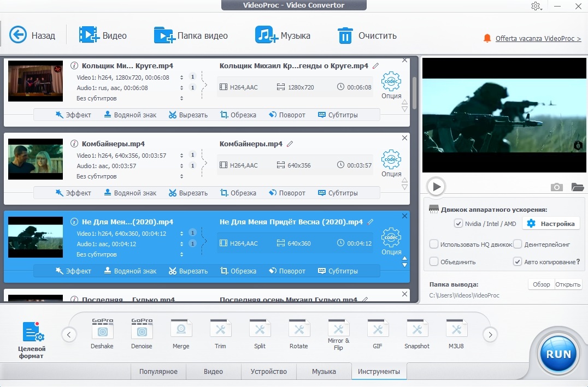This screenshot has height=387, width=588.
Task: Open Целевой формат target format
Action: tap(32, 340)
